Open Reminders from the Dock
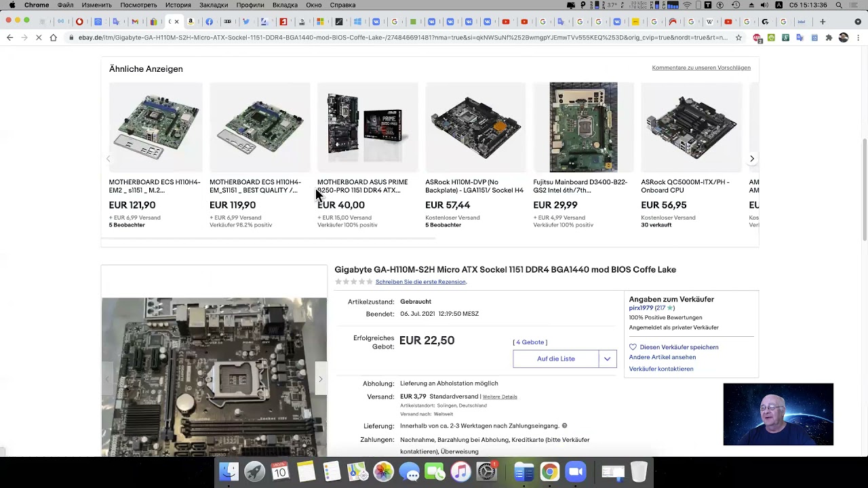Viewport: 868px width, 488px height. tap(332, 471)
